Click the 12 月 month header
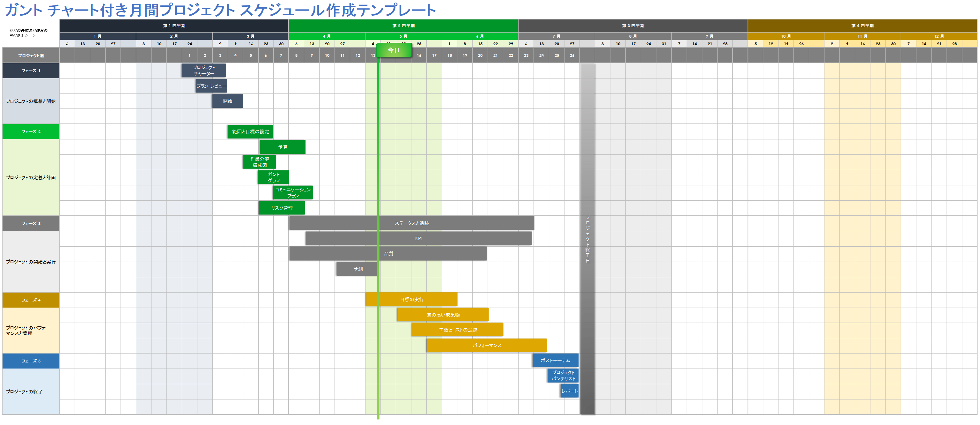 [x=939, y=36]
